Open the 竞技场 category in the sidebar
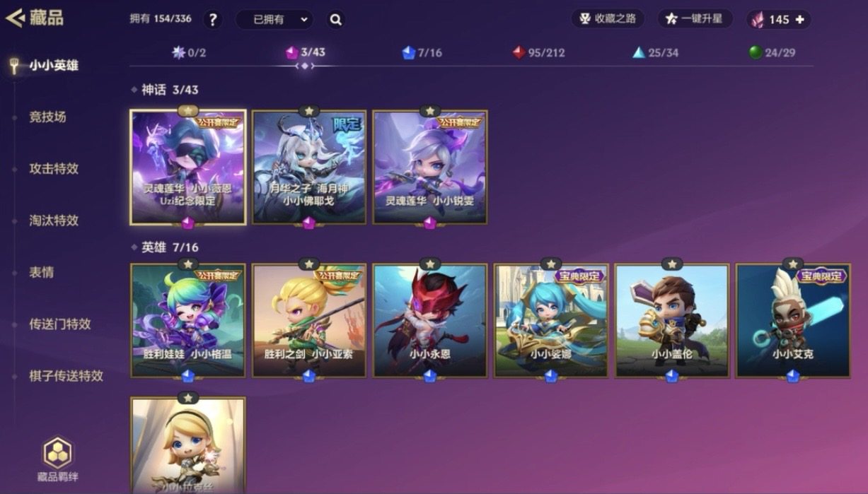Viewport: 868px width, 494px height. [x=47, y=117]
